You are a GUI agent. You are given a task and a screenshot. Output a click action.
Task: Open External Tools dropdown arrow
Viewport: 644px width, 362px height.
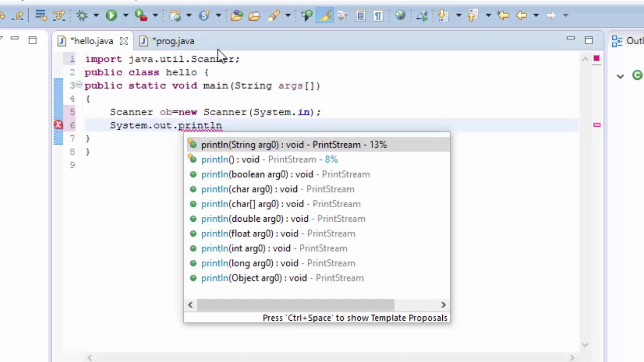coord(155,16)
